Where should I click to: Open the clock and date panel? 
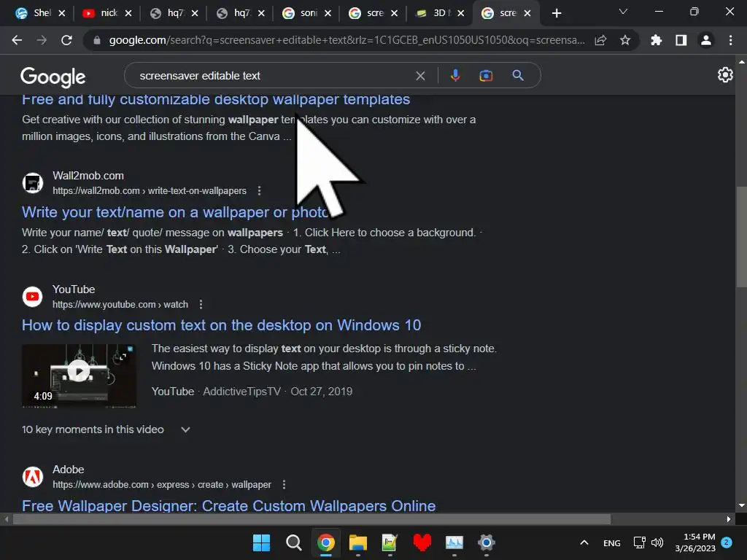695,542
